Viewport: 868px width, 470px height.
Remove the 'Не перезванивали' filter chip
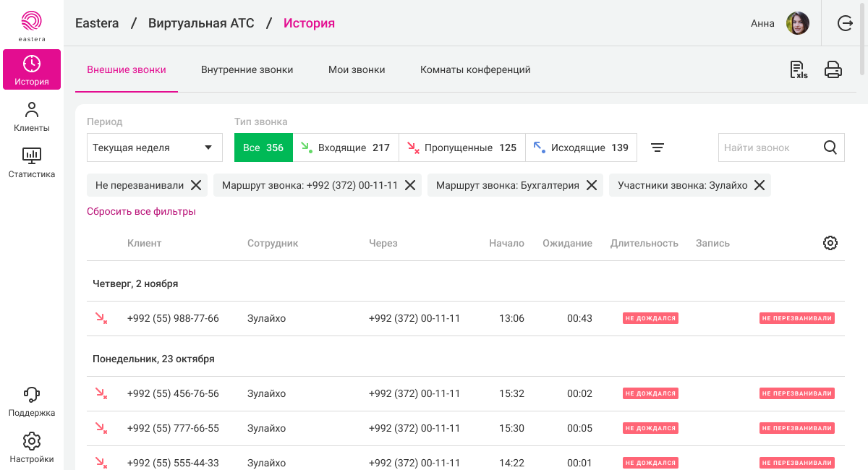pos(196,185)
